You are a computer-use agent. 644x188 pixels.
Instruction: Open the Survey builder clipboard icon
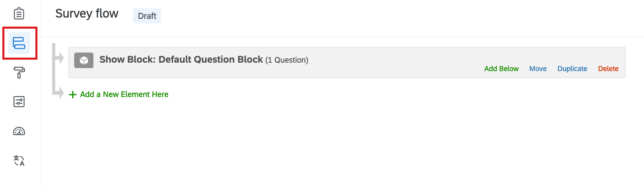coord(19,13)
